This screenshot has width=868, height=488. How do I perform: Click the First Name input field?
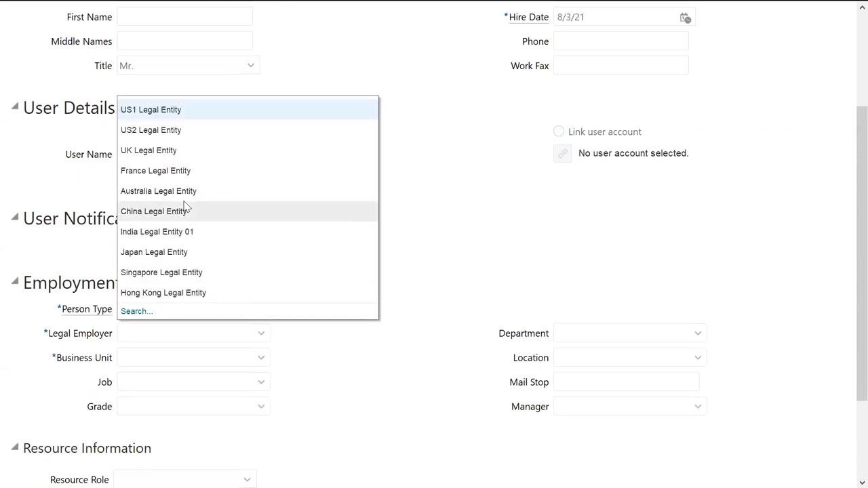click(x=184, y=17)
